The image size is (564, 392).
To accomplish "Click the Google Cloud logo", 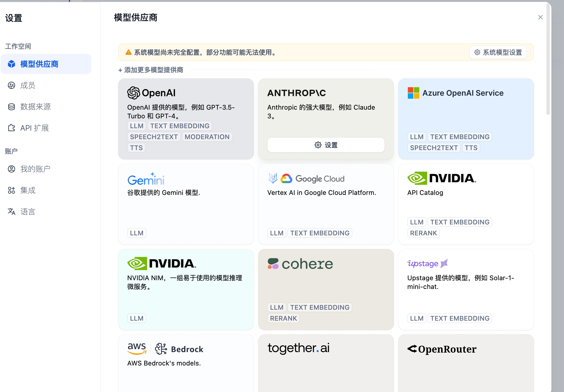I will [x=306, y=179].
